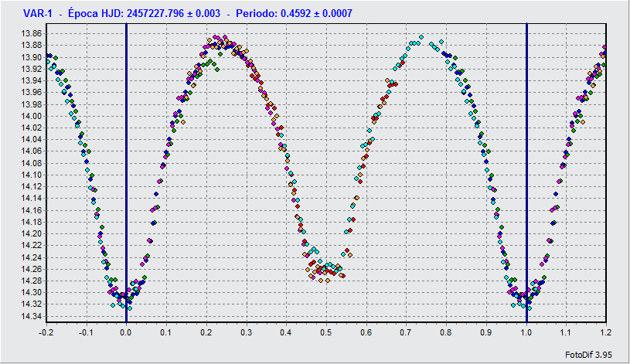Click the x-axis label 0.1
Image resolution: width=630 pixels, height=364 pixels.
tap(166, 332)
